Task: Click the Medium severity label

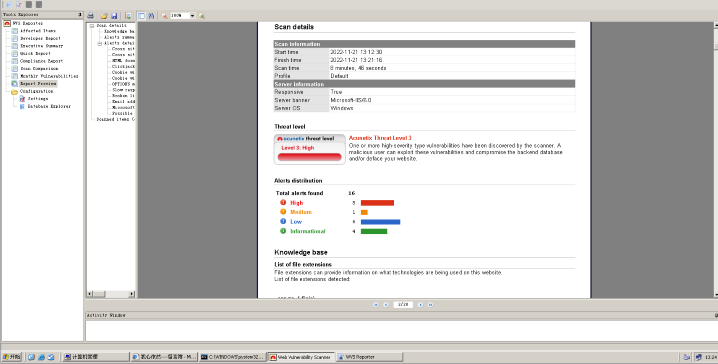Action: tap(301, 212)
